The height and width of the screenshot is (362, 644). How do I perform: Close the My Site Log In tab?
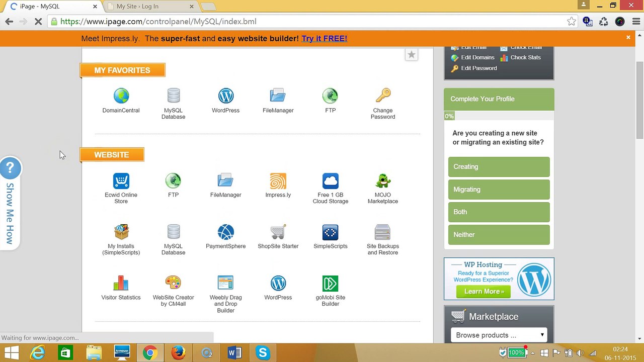coord(191,7)
